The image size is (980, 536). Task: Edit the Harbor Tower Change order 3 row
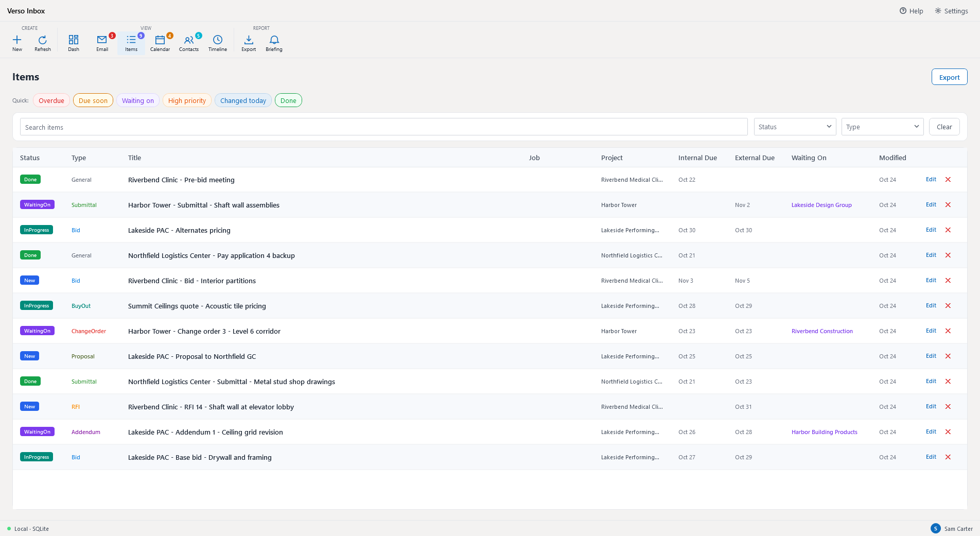coord(931,331)
